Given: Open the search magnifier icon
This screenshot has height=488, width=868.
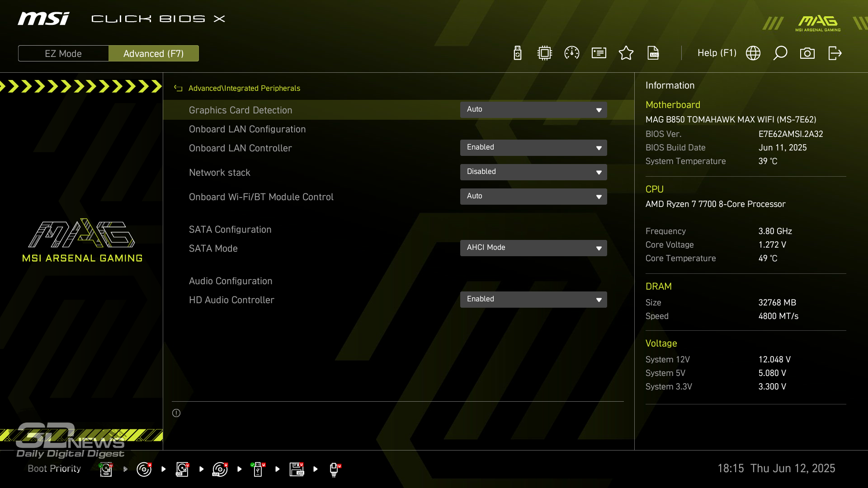Looking at the screenshot, I should point(780,53).
